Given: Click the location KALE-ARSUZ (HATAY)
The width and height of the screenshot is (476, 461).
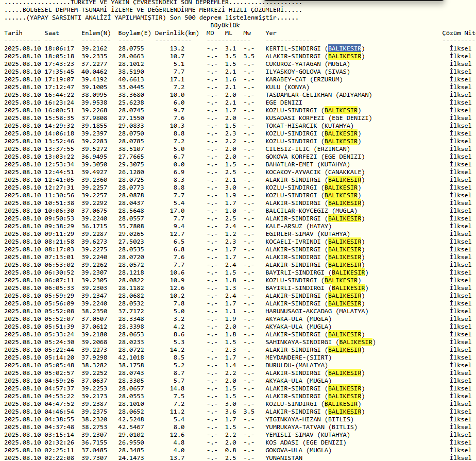Looking at the screenshot, I should [298, 226].
